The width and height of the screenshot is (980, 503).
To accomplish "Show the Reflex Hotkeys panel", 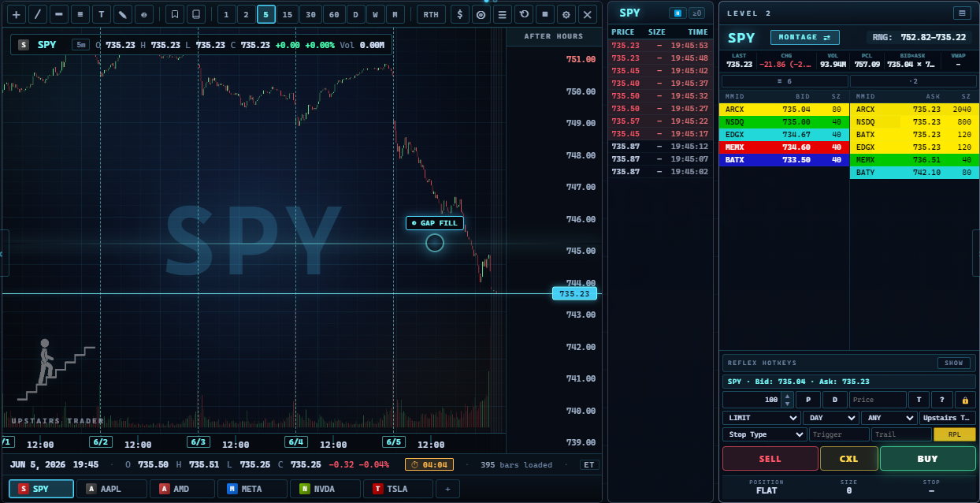I will point(953,363).
